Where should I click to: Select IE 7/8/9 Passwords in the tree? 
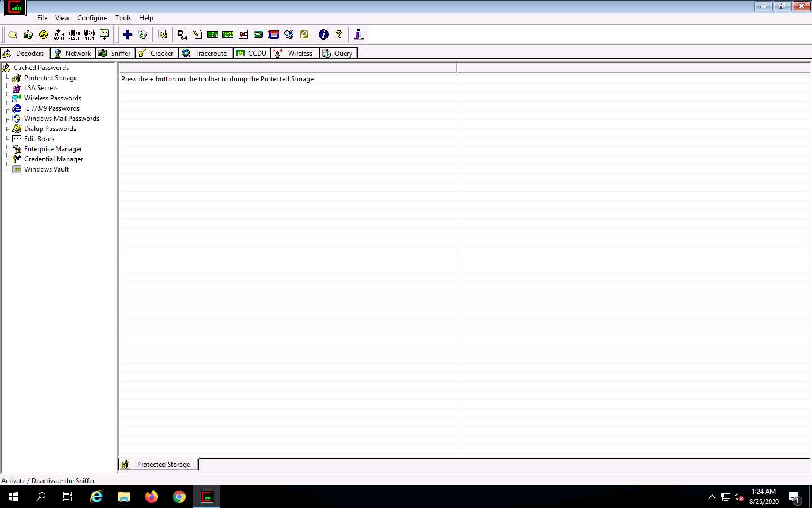click(x=52, y=108)
